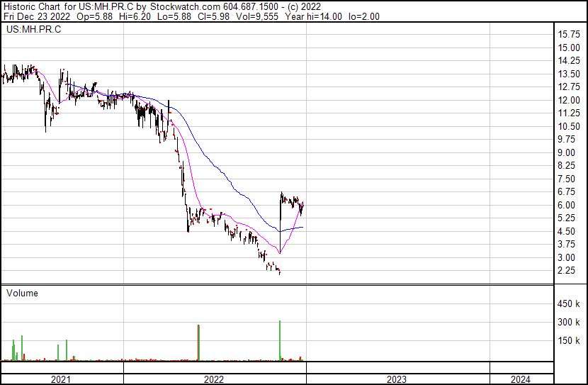Viewport: 588px width, 385px height.
Task: Click the Volume panel label
Action: (x=22, y=293)
